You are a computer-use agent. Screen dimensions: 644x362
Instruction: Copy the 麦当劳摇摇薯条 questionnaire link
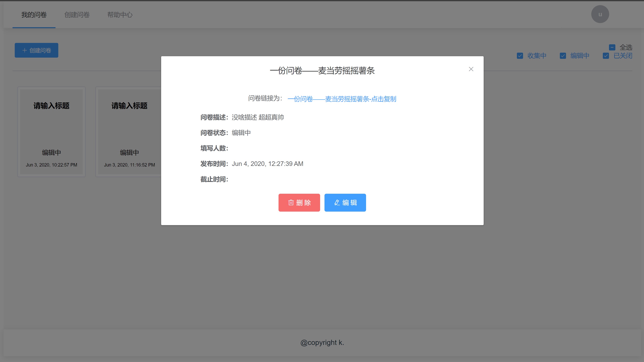click(342, 99)
